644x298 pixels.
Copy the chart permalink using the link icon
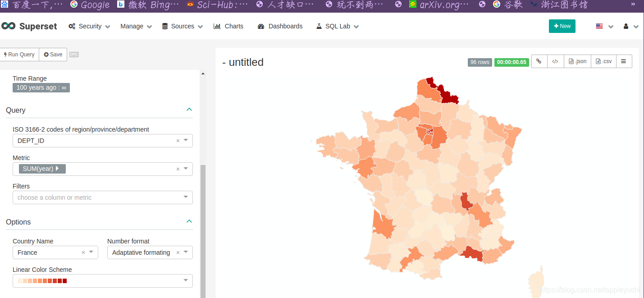point(539,61)
